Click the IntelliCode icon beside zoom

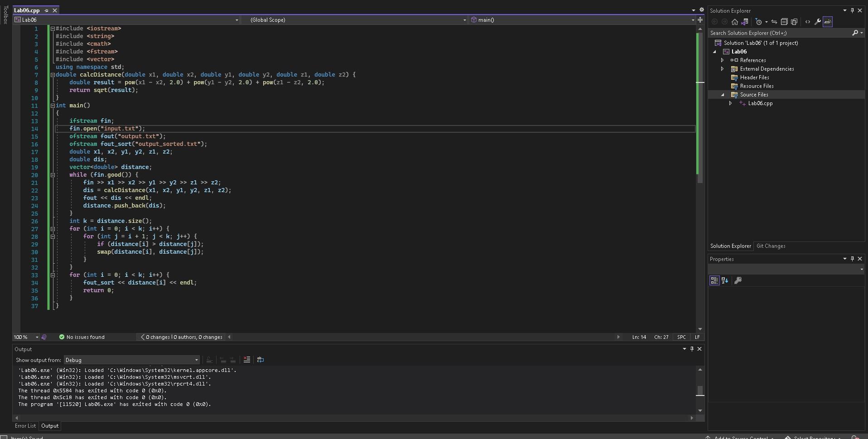pos(44,337)
